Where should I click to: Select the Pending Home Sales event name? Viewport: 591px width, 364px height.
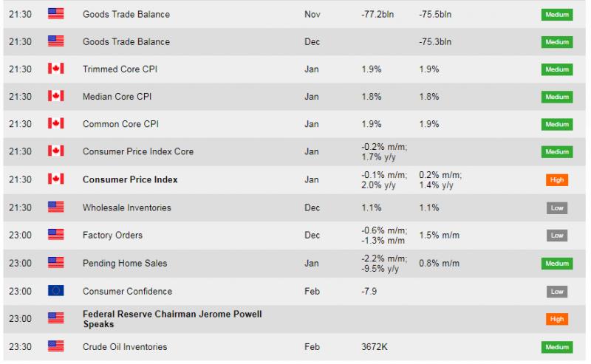coord(125,263)
